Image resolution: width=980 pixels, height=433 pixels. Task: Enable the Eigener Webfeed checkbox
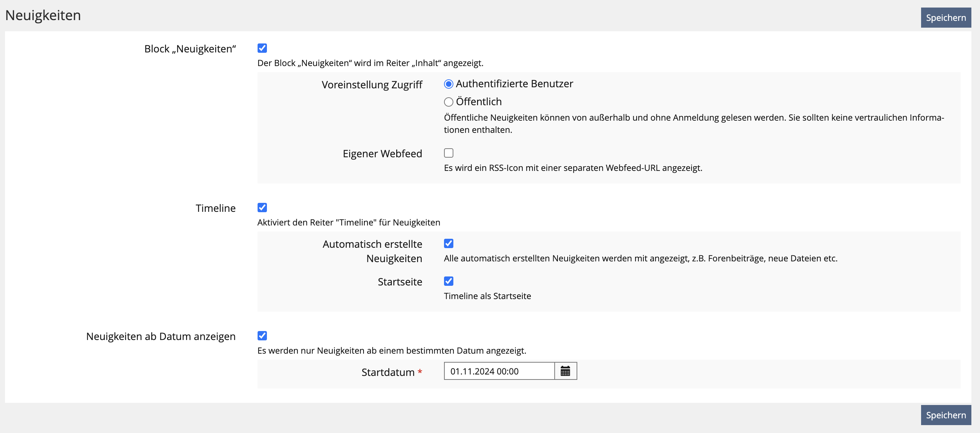click(x=449, y=153)
